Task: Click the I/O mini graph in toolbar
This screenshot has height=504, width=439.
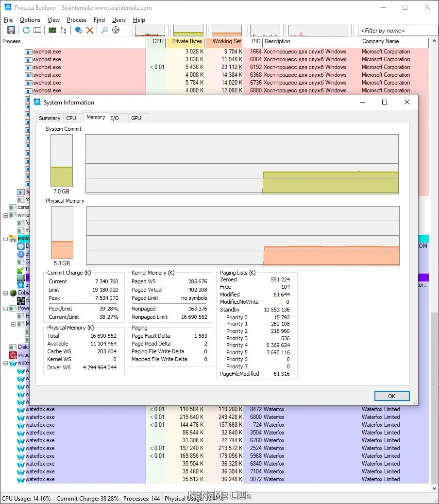Action: coord(265,31)
